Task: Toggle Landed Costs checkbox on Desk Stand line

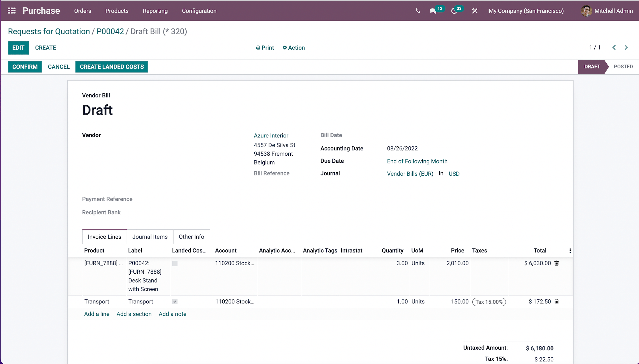Action: [175, 263]
